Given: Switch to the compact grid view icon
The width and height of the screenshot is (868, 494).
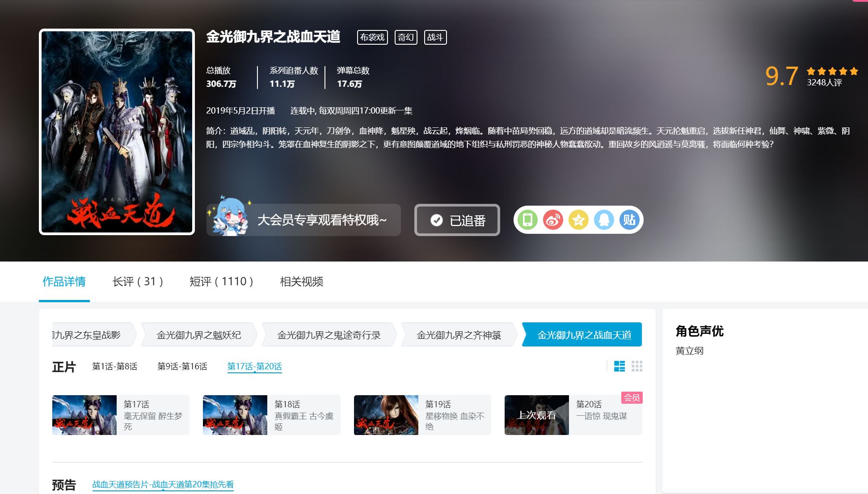Looking at the screenshot, I should 637,367.
